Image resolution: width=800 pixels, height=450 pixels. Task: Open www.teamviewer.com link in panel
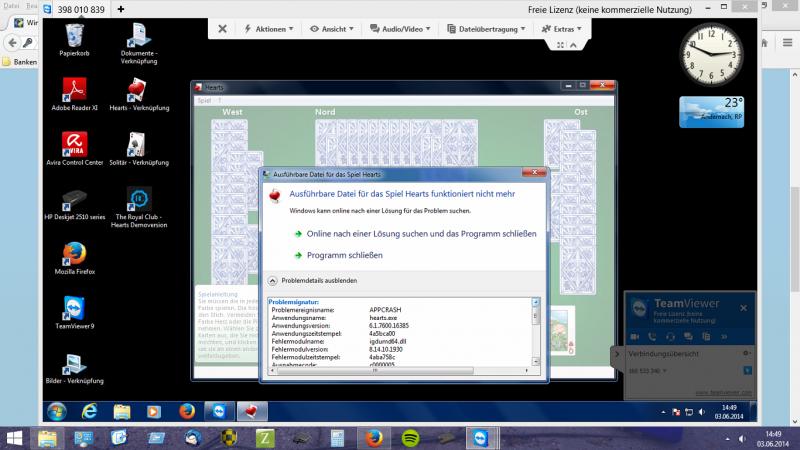click(723, 392)
